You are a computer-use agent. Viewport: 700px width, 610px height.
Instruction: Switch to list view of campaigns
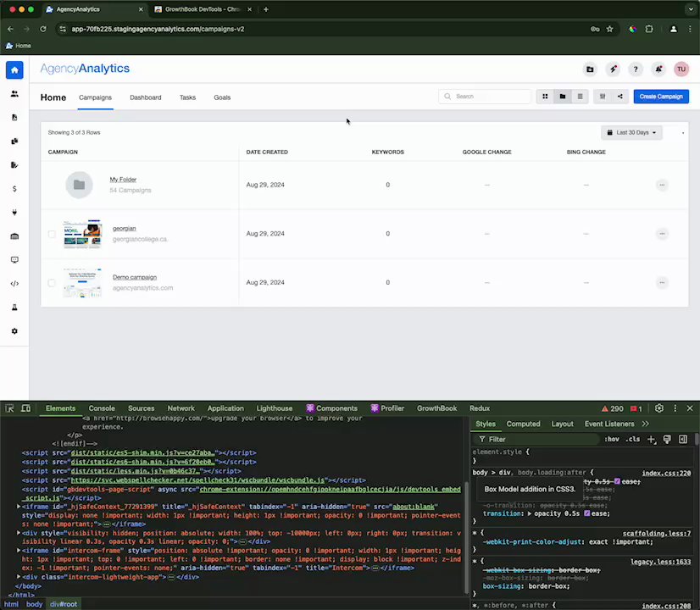point(580,97)
